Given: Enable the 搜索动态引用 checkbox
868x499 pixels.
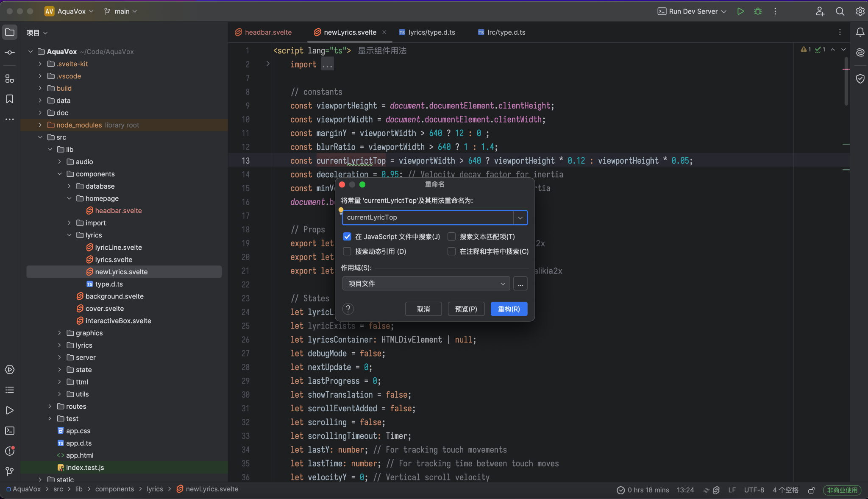Looking at the screenshot, I should click(x=347, y=251).
